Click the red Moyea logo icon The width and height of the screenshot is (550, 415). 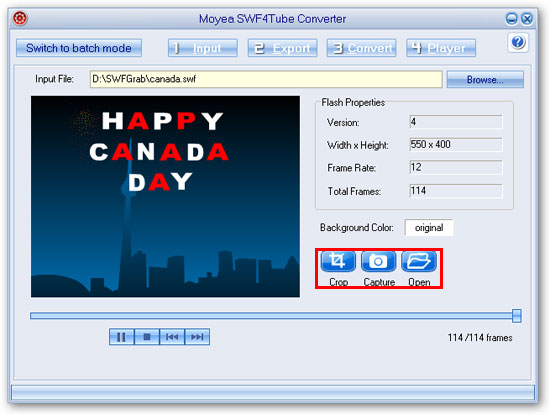click(20, 18)
